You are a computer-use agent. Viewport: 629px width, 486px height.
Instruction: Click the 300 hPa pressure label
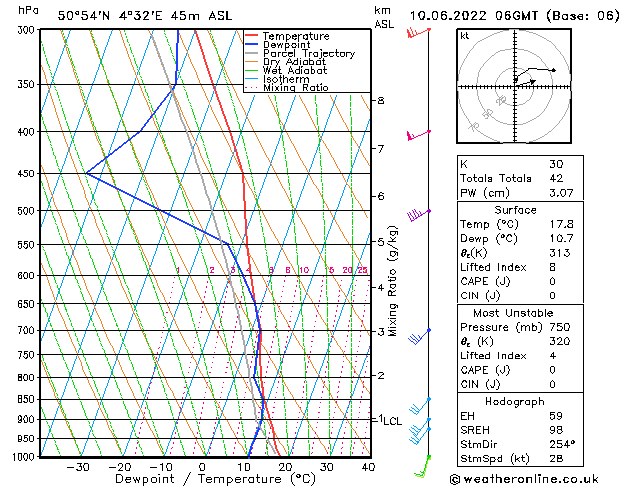(x=28, y=30)
